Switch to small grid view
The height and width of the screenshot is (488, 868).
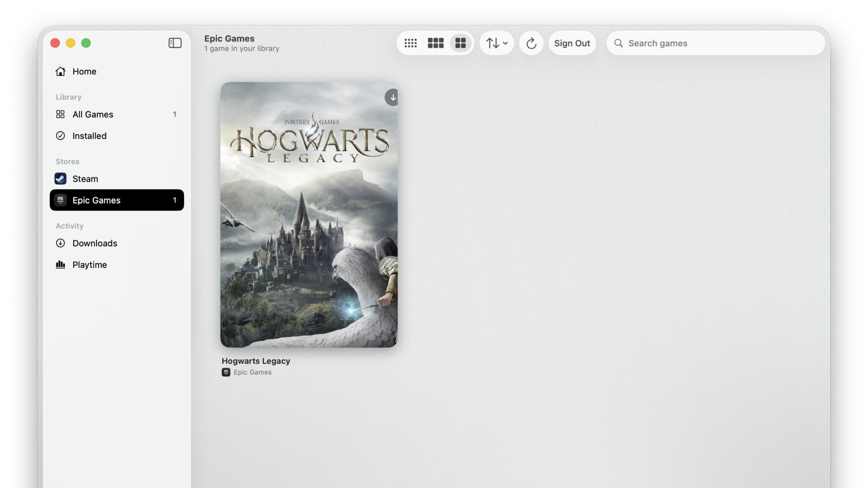(411, 43)
